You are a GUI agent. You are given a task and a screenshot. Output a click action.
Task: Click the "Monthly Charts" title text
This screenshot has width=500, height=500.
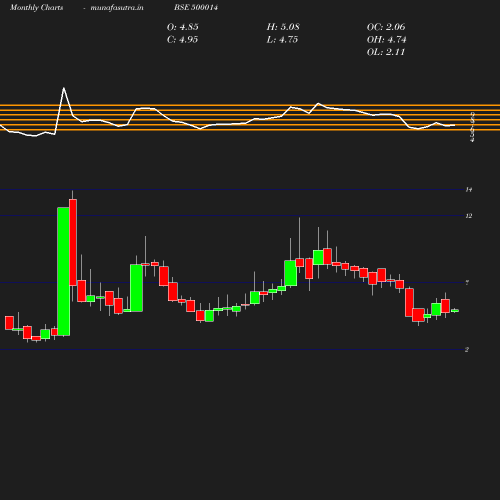click(x=36, y=8)
